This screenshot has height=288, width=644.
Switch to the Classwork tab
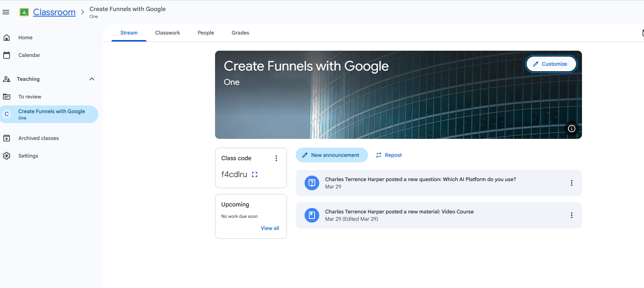point(167,33)
